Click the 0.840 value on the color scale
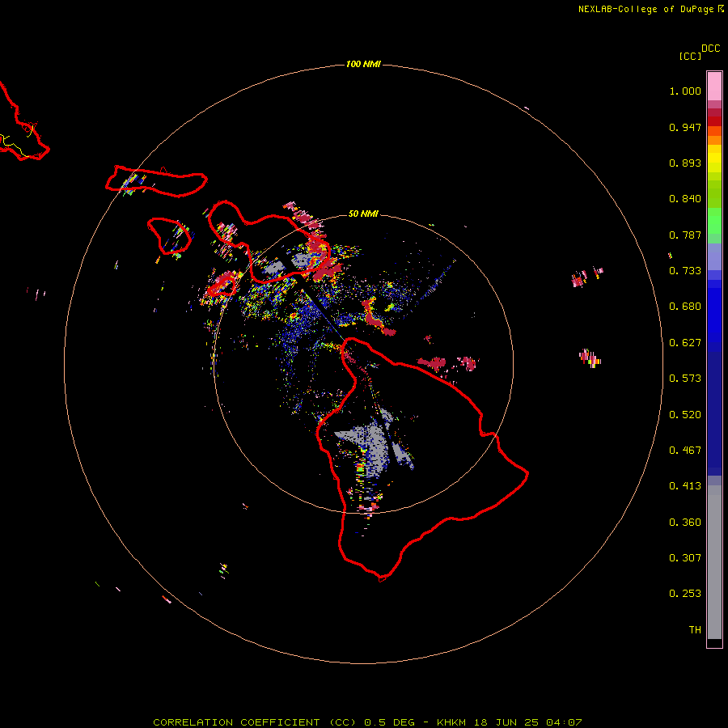728x728 pixels. click(685, 199)
